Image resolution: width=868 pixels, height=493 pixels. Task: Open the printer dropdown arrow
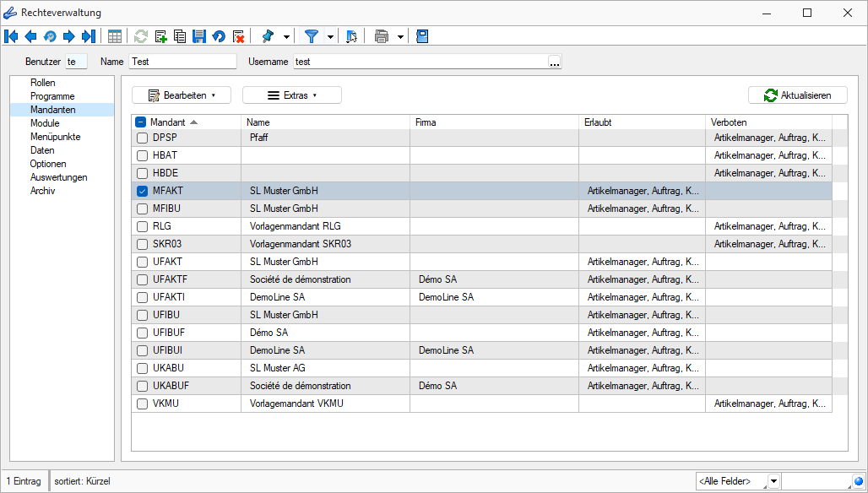[400, 37]
